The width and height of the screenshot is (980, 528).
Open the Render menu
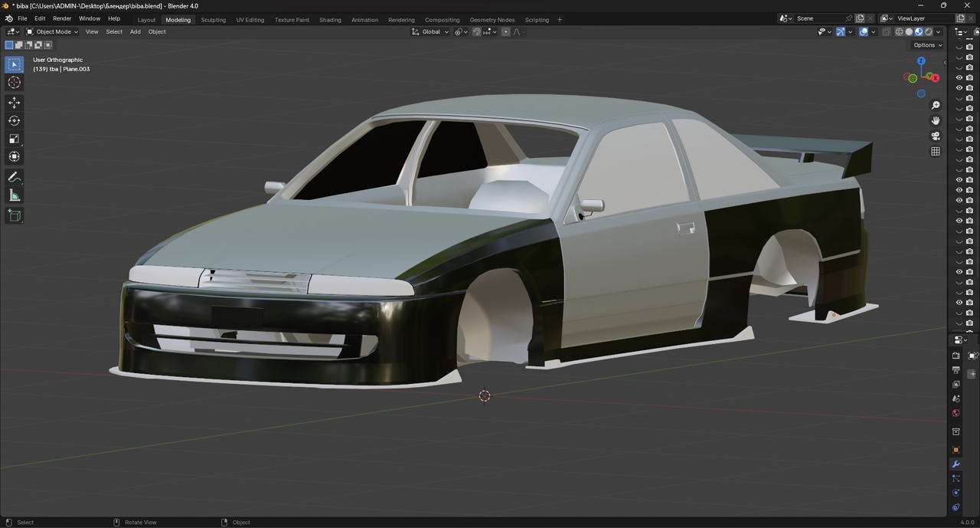point(62,18)
